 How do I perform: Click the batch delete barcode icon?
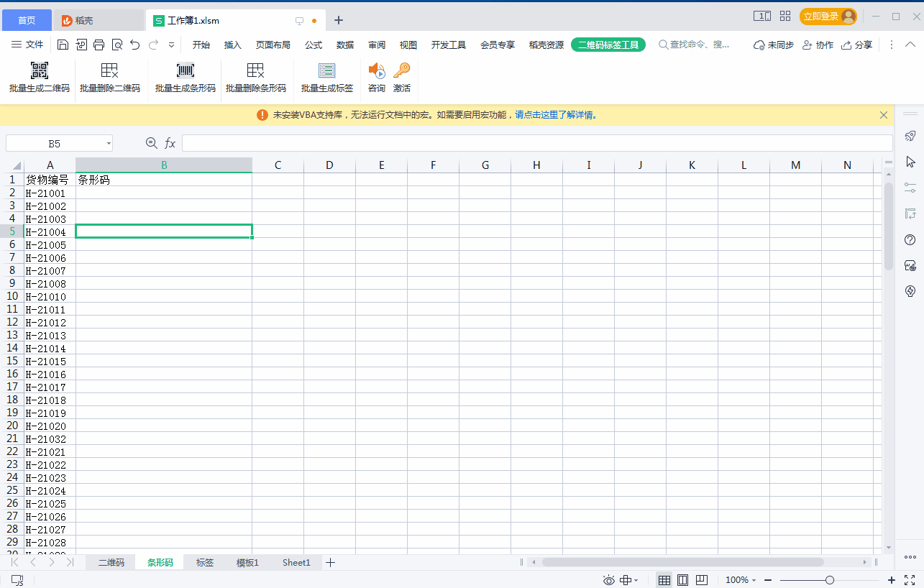pos(256,70)
